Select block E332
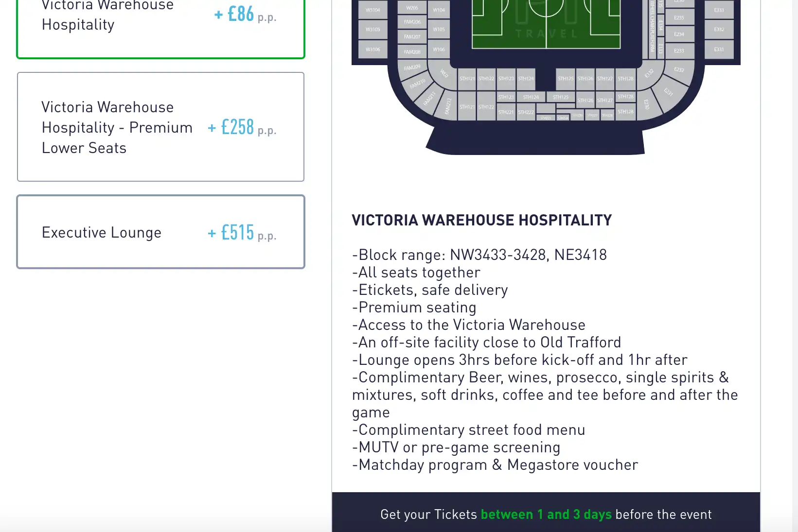The height and width of the screenshot is (532, 798). [x=720, y=29]
